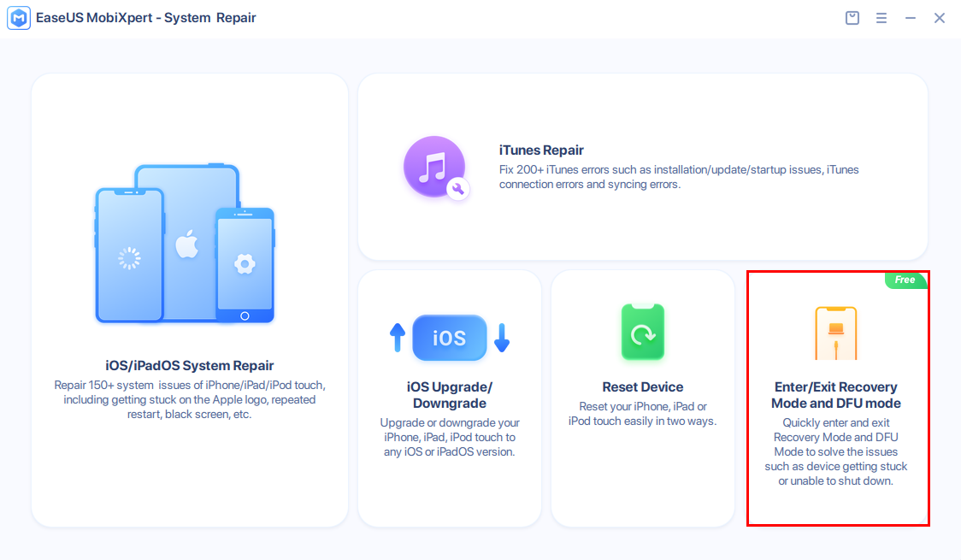Image resolution: width=961 pixels, height=560 pixels.
Task: Select Enter/Exit Recovery Mode and DFU mode title
Action: click(836, 395)
